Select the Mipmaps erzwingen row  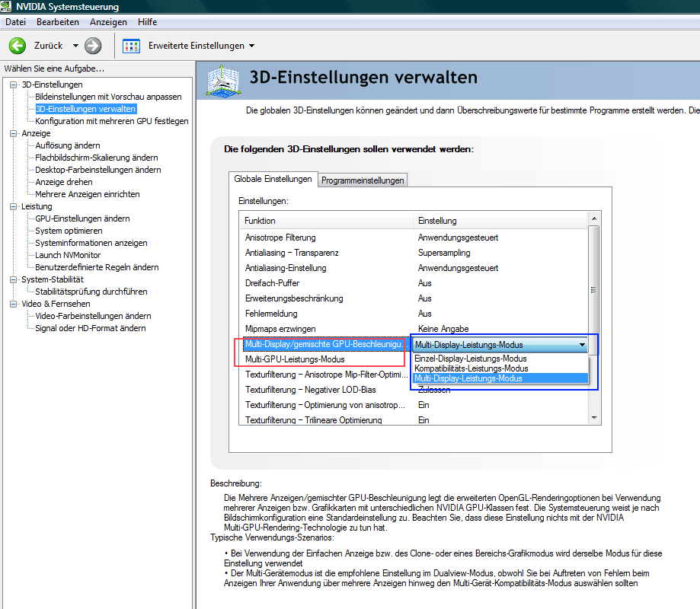413,328
